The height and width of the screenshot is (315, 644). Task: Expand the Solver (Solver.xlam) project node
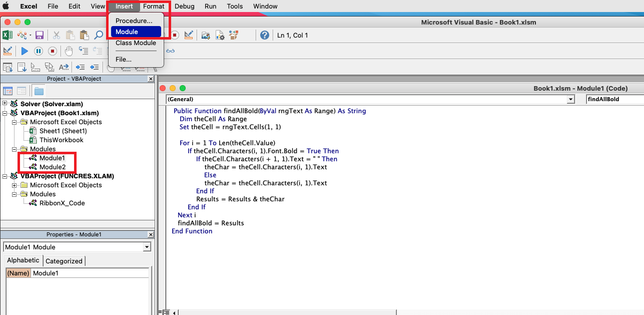pyautogui.click(x=5, y=104)
